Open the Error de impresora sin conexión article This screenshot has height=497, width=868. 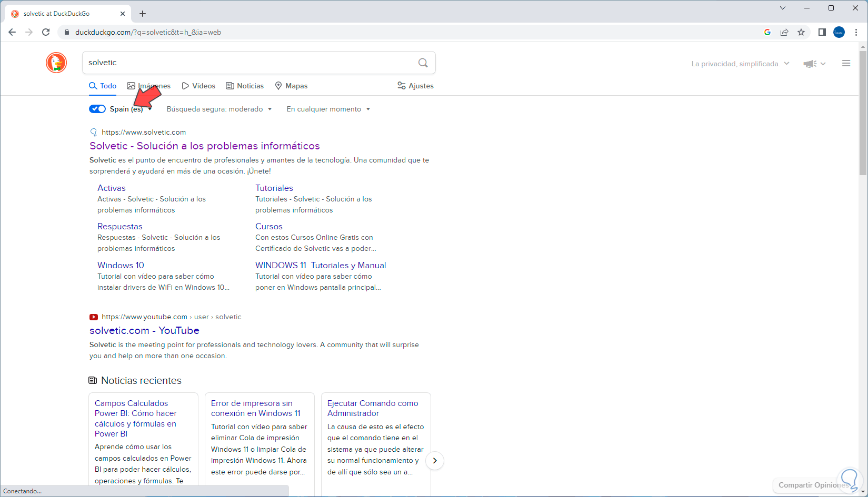click(x=256, y=408)
